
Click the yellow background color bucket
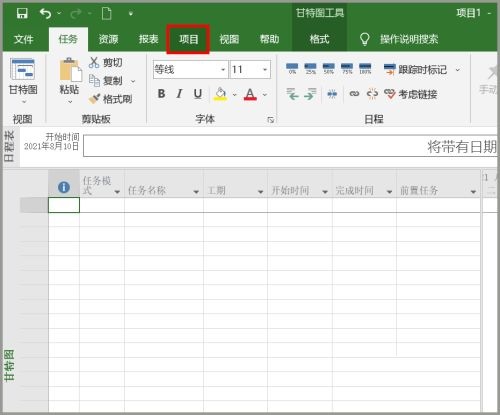tap(220, 94)
